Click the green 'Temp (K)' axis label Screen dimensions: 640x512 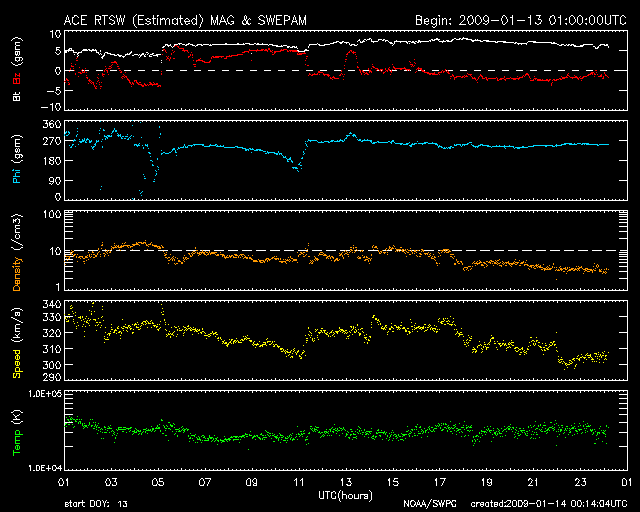tap(17, 432)
